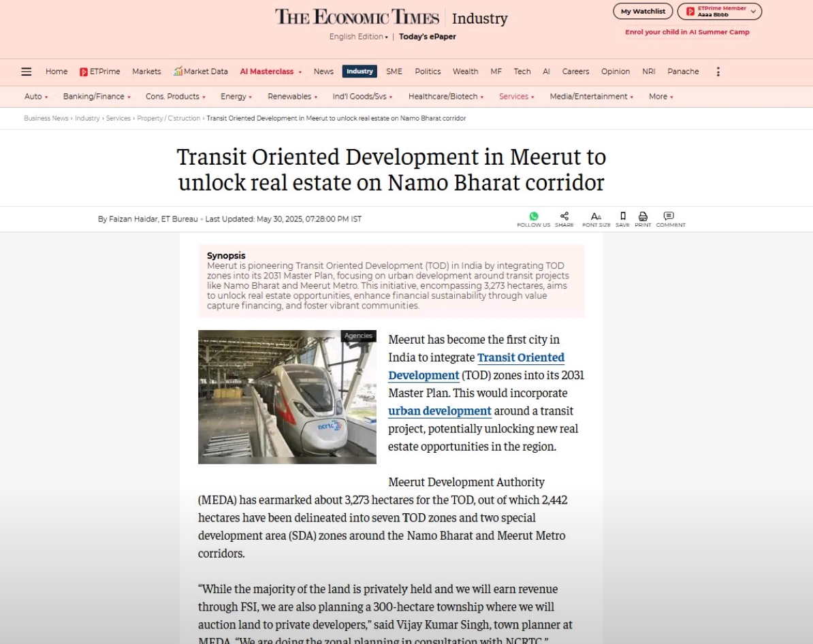Viewport: 813px width, 644px height.
Task: Save the article with bookmark icon
Action: (622, 216)
